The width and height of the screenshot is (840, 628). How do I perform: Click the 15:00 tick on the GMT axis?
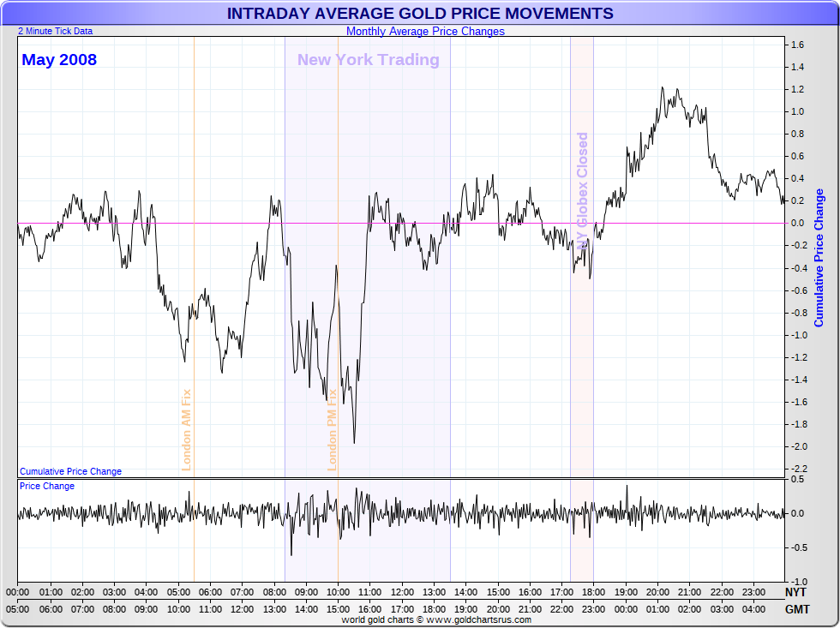pyautogui.click(x=338, y=609)
